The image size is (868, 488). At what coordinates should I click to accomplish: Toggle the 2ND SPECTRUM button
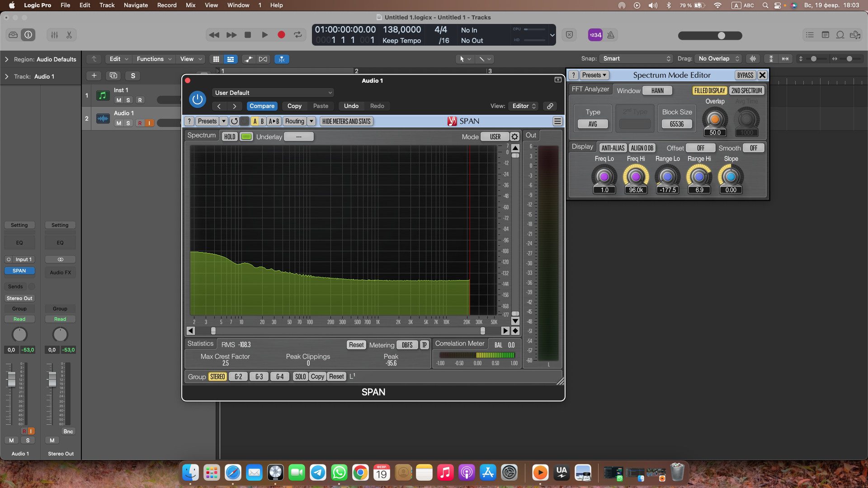pos(746,90)
